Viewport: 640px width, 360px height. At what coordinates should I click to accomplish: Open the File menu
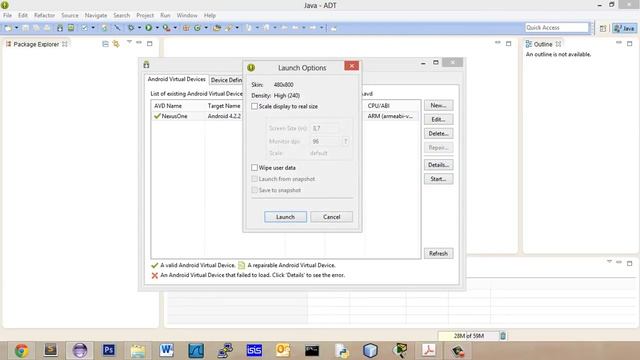(7, 15)
